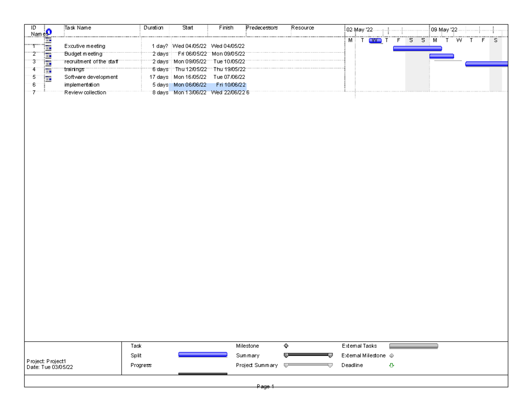
Task: Click the Duration column header
Action: (153, 28)
